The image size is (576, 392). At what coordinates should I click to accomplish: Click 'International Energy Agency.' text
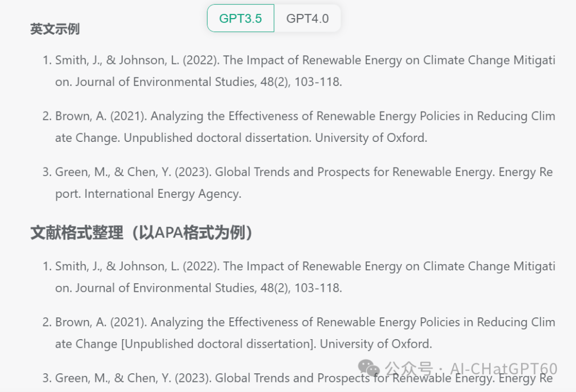[163, 194]
